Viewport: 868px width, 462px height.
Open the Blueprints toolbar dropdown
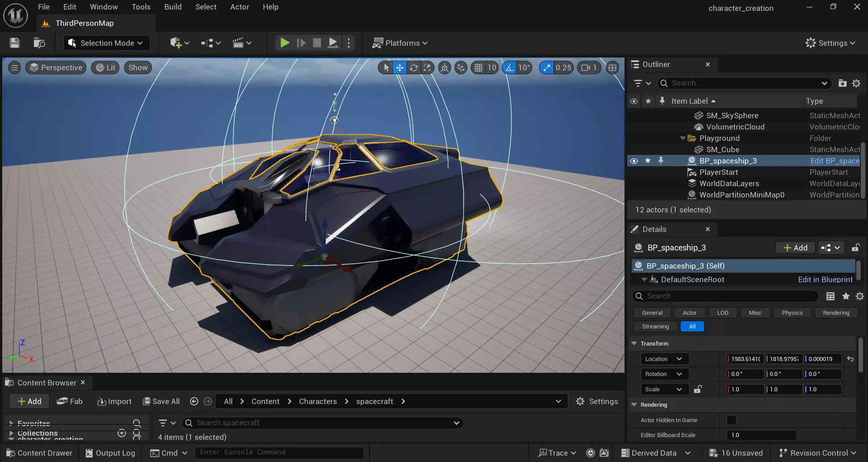(211, 43)
